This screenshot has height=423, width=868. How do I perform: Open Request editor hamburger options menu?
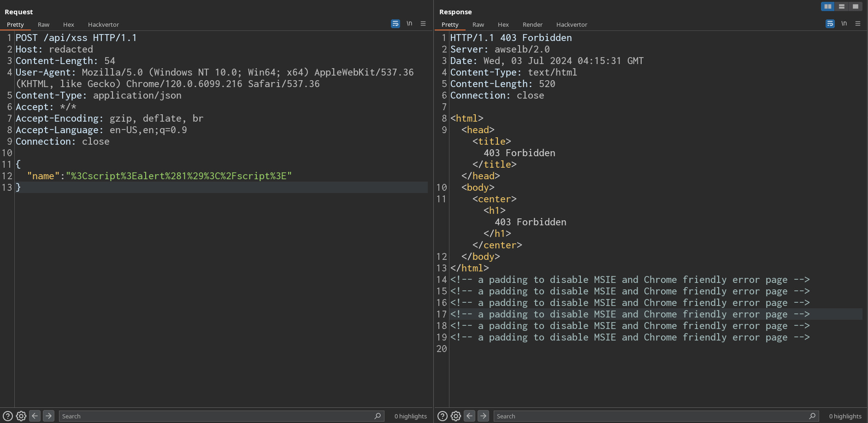[x=423, y=23]
